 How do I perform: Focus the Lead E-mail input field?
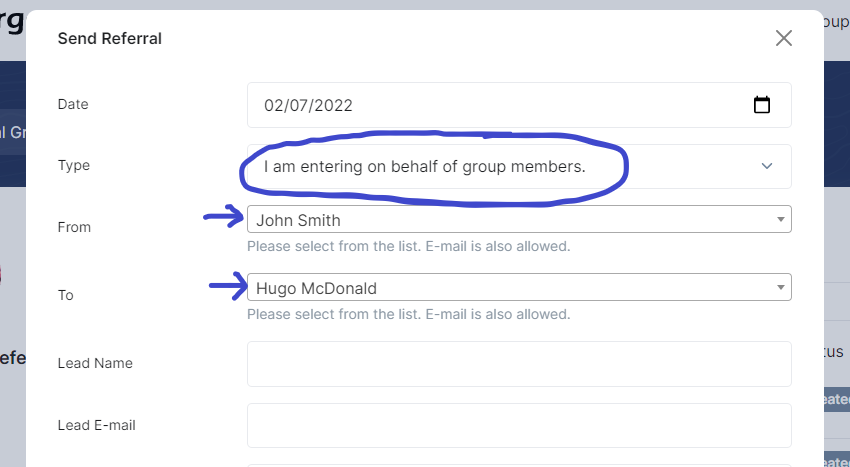tap(519, 425)
